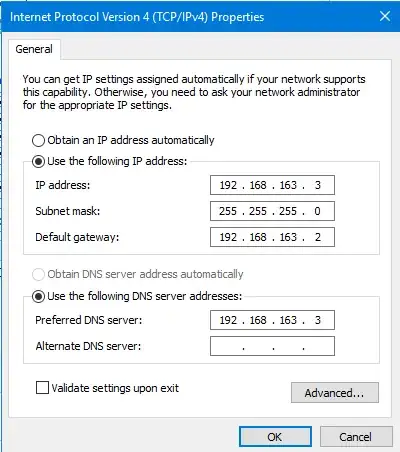
Task: Click the second octet of Subnet mask
Action: coord(258,211)
